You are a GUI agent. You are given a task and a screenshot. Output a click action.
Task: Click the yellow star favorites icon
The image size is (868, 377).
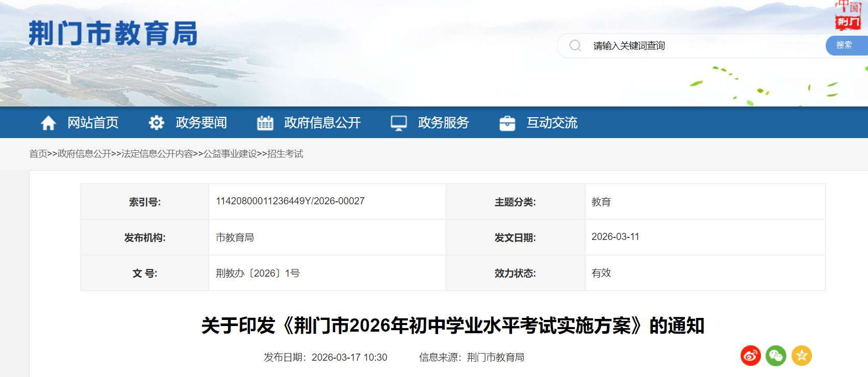802,356
